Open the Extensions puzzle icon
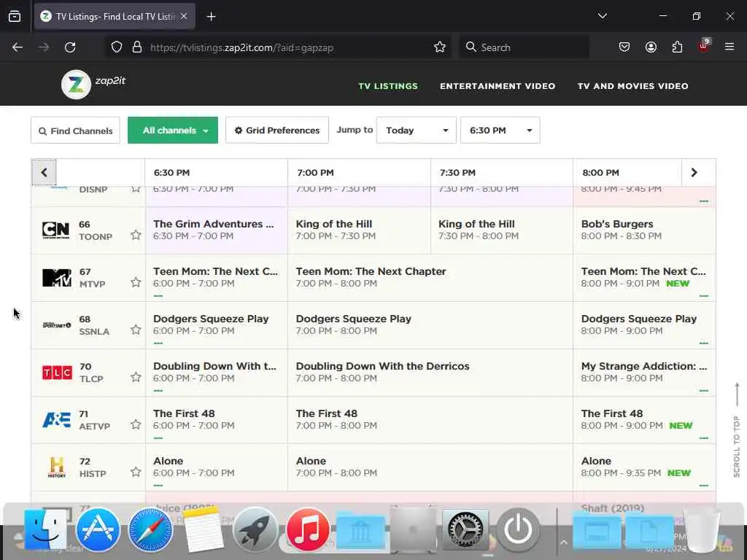The height and width of the screenshot is (560, 747). [677, 47]
